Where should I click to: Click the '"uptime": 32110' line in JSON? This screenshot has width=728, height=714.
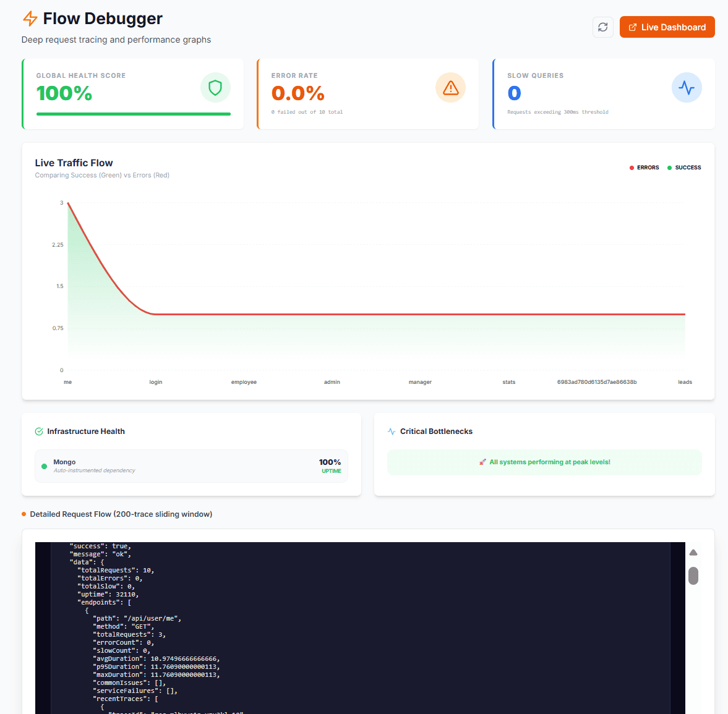(108, 594)
